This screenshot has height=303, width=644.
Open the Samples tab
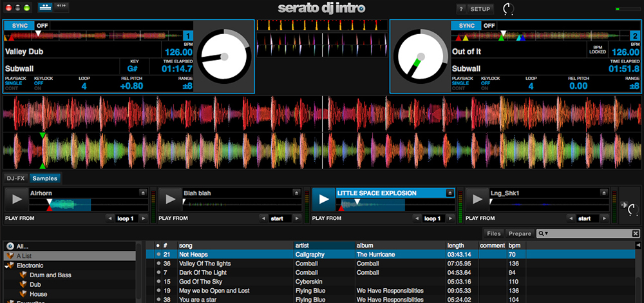pyautogui.click(x=44, y=179)
